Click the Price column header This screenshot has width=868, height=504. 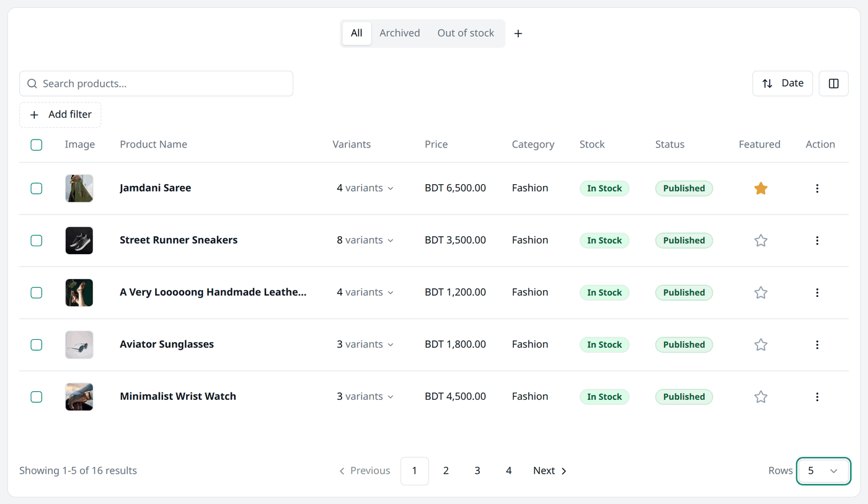pos(436,144)
